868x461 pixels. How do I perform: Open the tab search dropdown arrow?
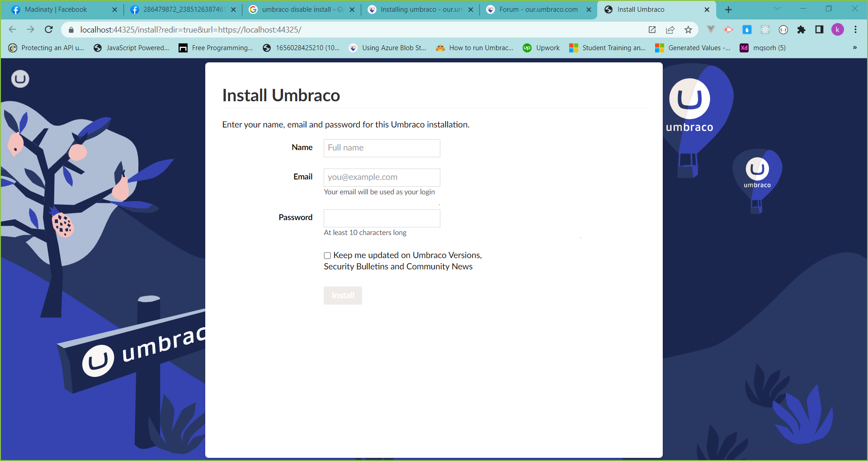(777, 9)
